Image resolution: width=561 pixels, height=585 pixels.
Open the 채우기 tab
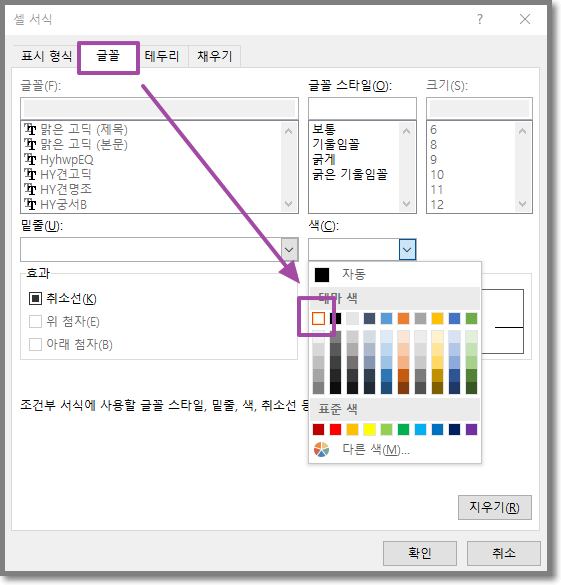(214, 56)
